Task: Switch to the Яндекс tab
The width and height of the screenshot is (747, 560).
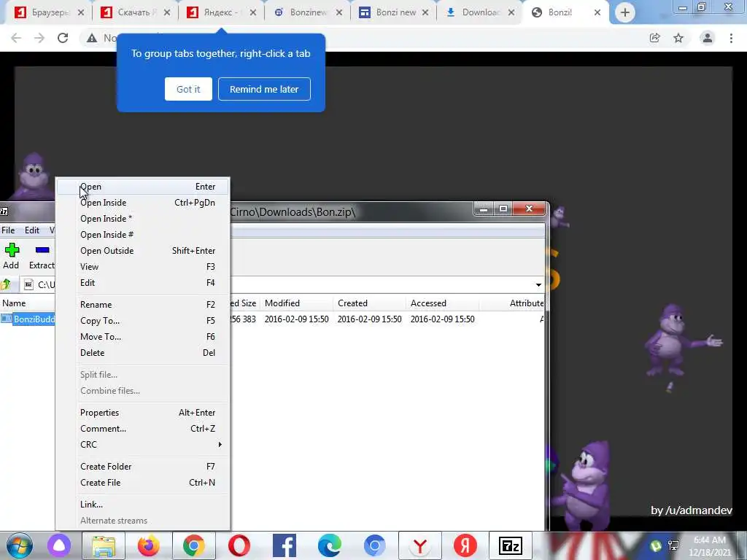Action: click(x=220, y=13)
